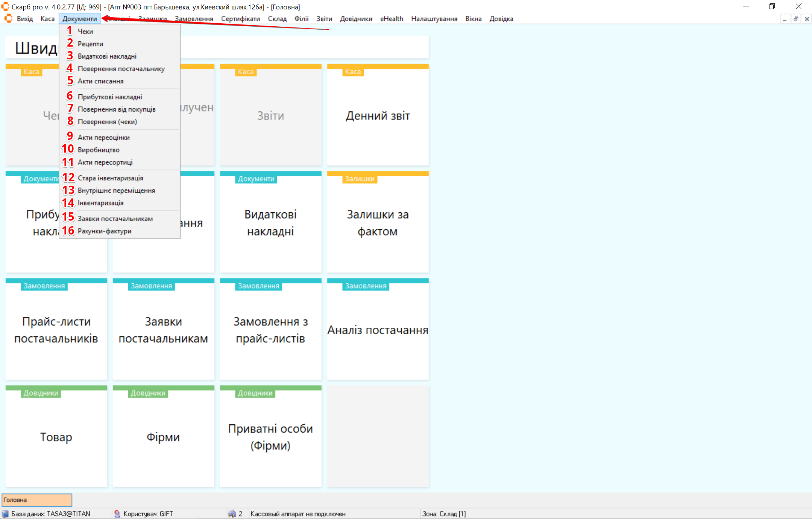This screenshot has height=519, width=812.
Task: Click the database icon in status bar
Action: tap(5, 514)
